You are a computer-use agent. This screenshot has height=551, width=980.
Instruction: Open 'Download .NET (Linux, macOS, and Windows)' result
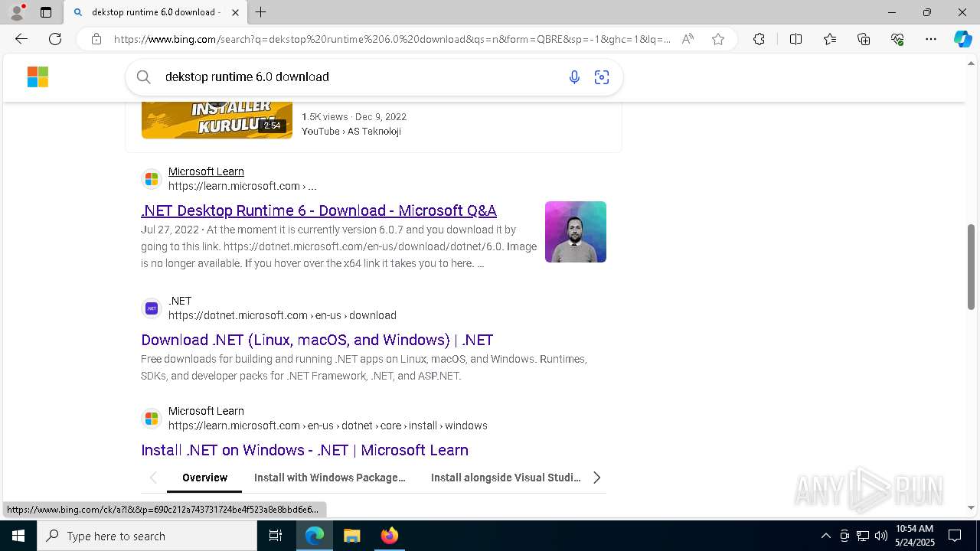317,340
